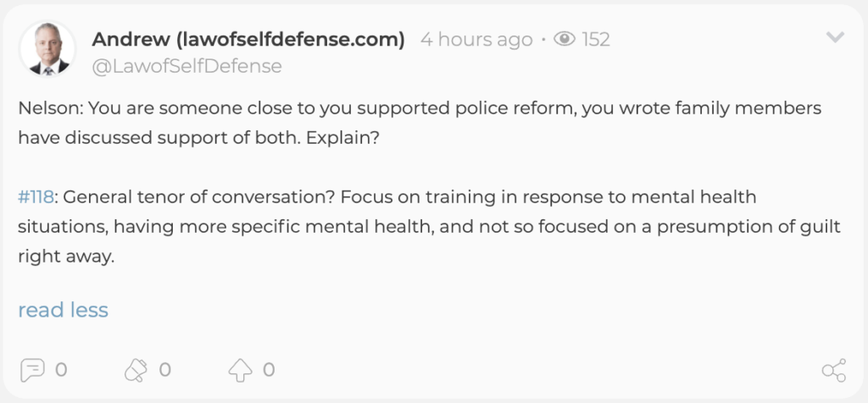Collapse post with read less link
This screenshot has height=403, width=868.
pyautogui.click(x=63, y=310)
